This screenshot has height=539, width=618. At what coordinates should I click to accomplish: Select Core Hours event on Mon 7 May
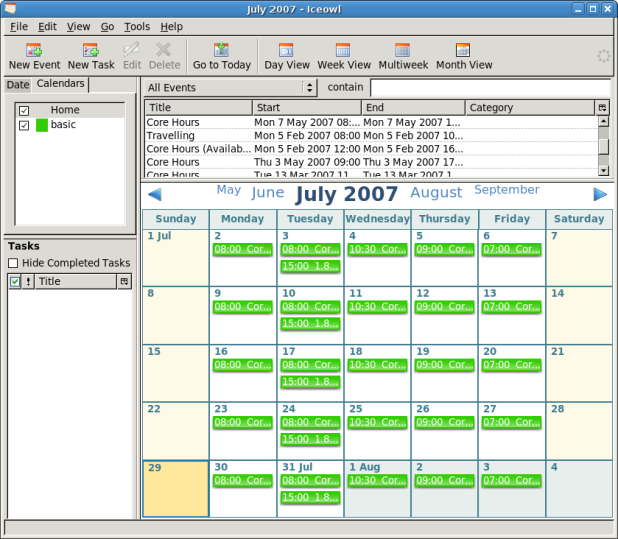pyautogui.click(x=371, y=122)
